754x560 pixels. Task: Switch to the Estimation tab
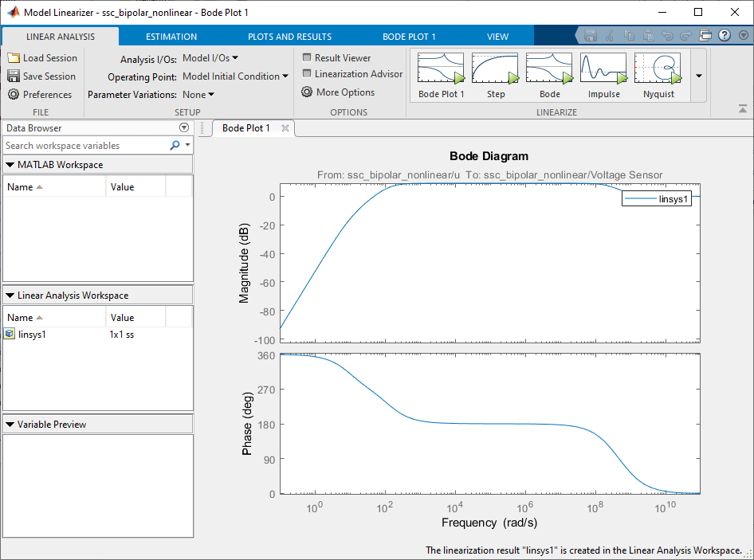[x=171, y=37]
